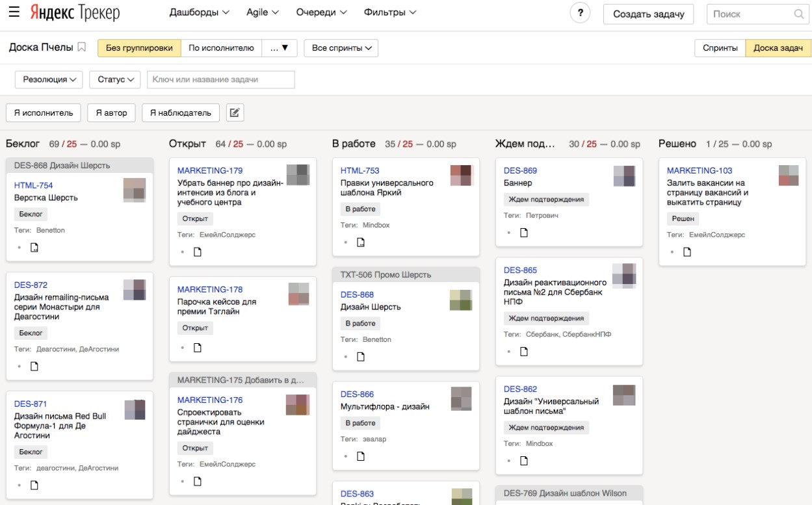This screenshot has height=505, width=812.
Task: Open the Все спринты dropdown
Action: click(341, 48)
